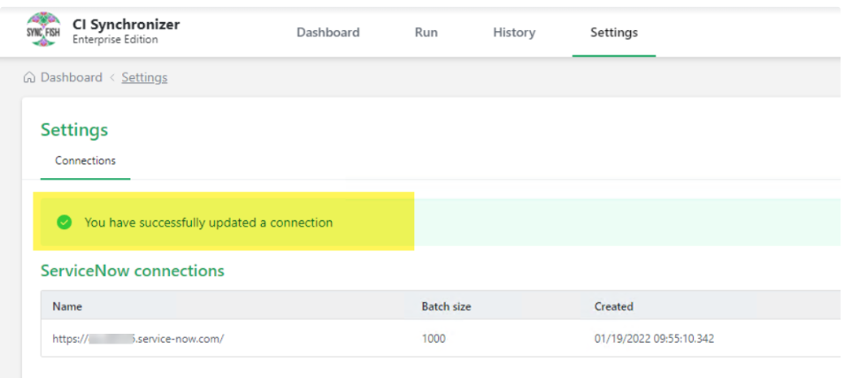Open the Run navigation tab
Screen dimensions: 868x378
pyautogui.click(x=426, y=33)
